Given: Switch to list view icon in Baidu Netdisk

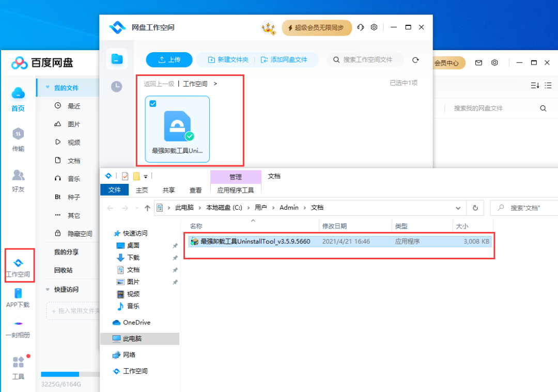Looking at the screenshot, I should tap(548, 85).
